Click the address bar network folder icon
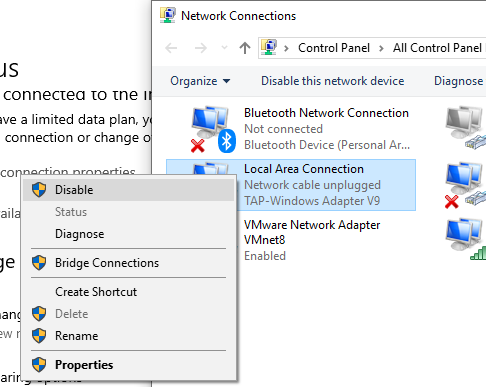486x387 pixels. (269, 48)
